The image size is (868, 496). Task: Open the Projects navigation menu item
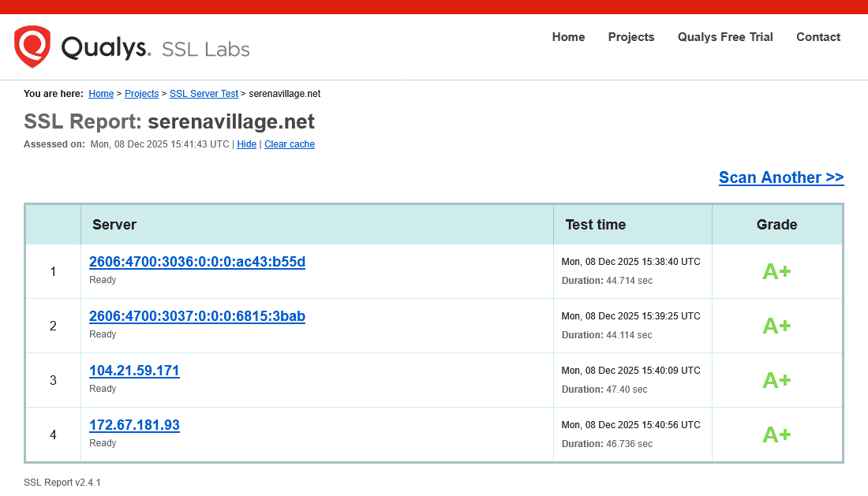point(631,37)
